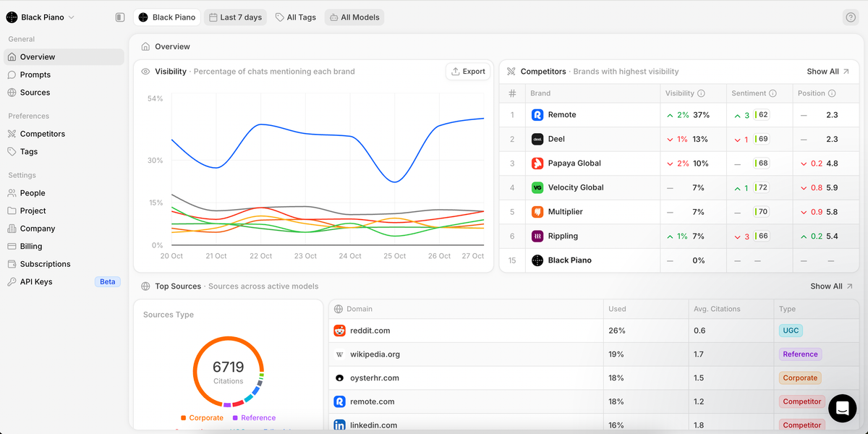Click the Avg. Citations column header
The image size is (868, 434).
coord(717,309)
